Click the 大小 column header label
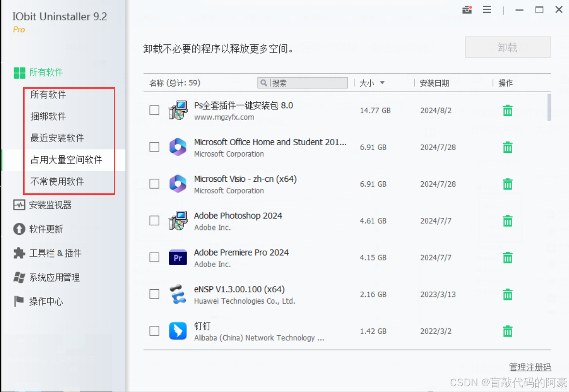The height and width of the screenshot is (392, 569). [x=366, y=83]
